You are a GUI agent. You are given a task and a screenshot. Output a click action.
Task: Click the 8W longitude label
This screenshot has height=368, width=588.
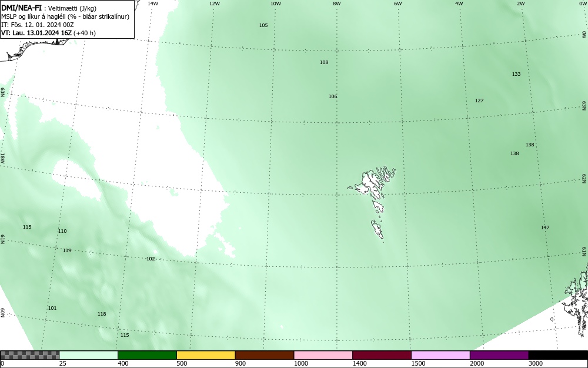pyautogui.click(x=337, y=4)
